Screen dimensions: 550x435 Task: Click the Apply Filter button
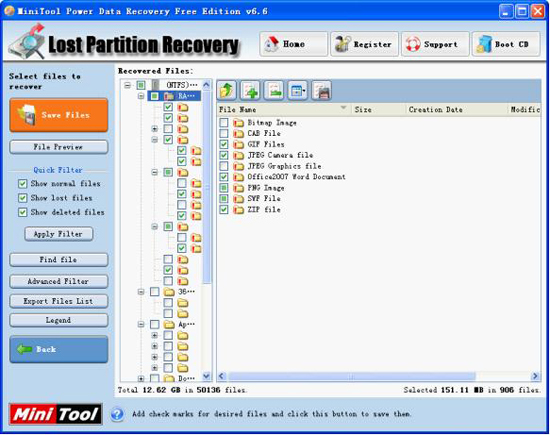click(59, 234)
